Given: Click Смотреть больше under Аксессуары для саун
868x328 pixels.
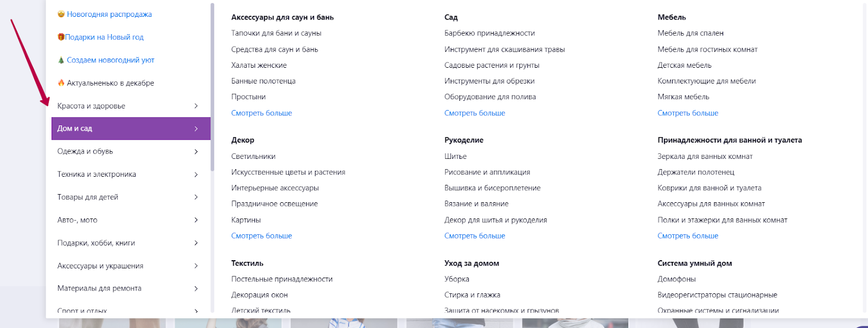Looking at the screenshot, I should [261, 113].
